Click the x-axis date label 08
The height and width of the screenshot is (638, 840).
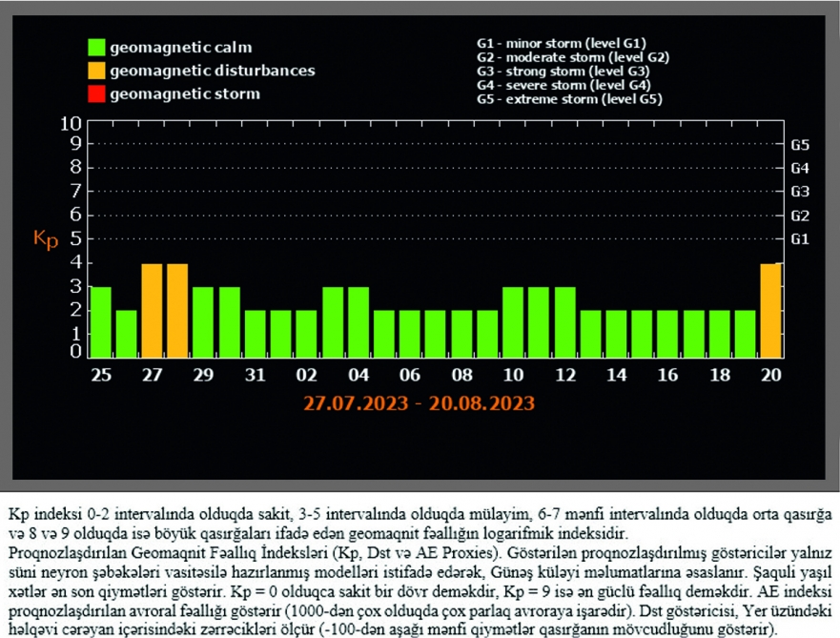pyautogui.click(x=461, y=375)
